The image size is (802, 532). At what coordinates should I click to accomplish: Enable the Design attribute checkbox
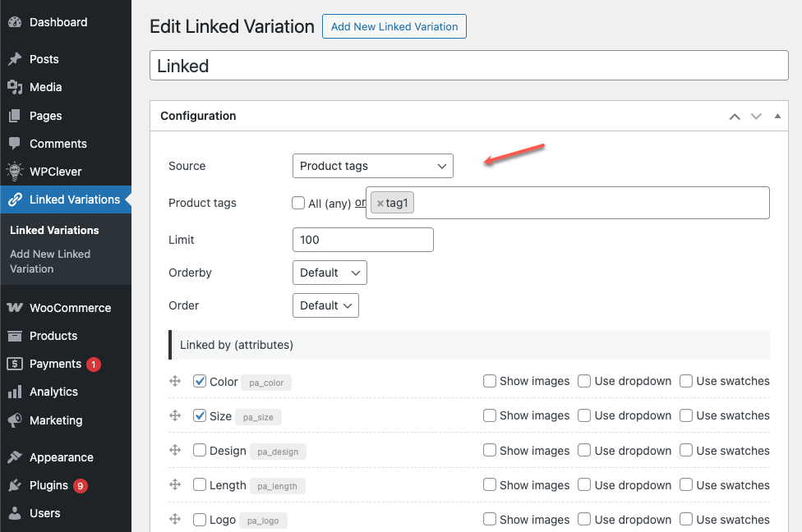200,450
